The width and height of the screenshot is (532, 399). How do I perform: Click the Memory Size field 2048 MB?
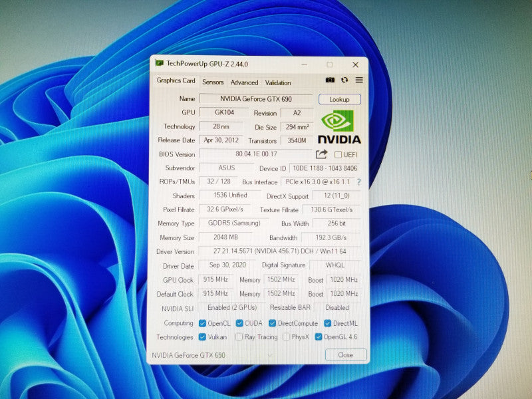point(225,237)
